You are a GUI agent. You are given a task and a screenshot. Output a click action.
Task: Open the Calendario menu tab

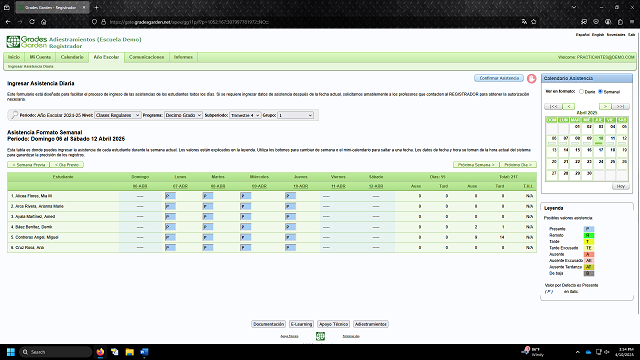pyautogui.click(x=72, y=57)
